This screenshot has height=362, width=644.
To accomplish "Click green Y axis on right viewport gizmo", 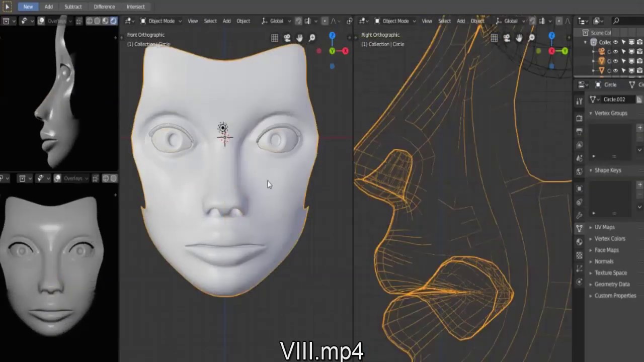I will click(565, 51).
